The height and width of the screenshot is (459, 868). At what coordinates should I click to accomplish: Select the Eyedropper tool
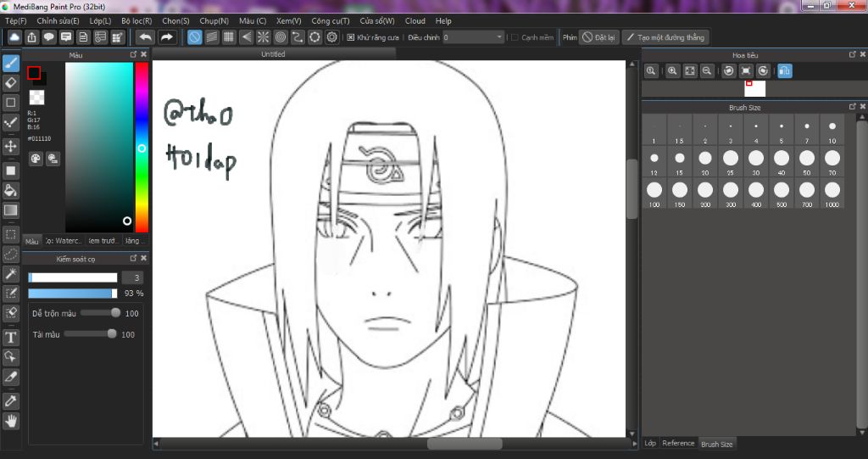(x=10, y=400)
